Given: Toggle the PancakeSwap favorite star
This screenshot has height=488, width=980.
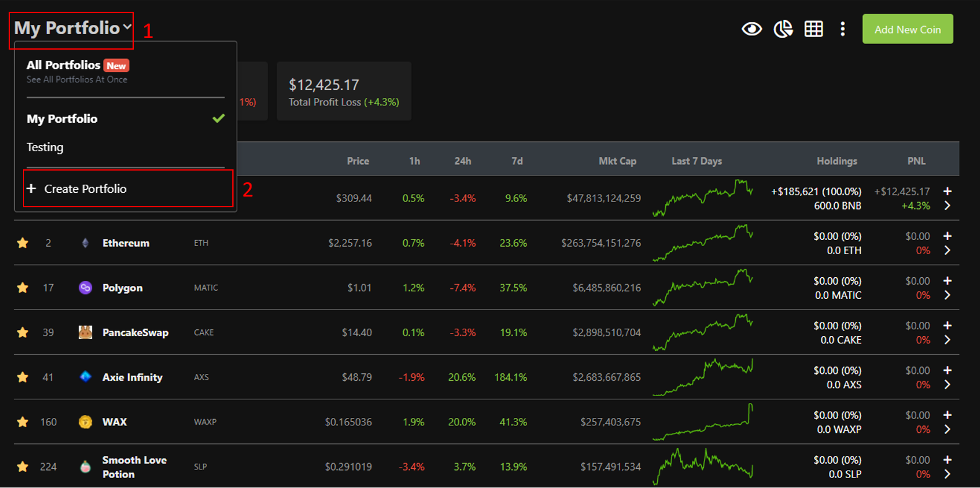Looking at the screenshot, I should point(23,332).
